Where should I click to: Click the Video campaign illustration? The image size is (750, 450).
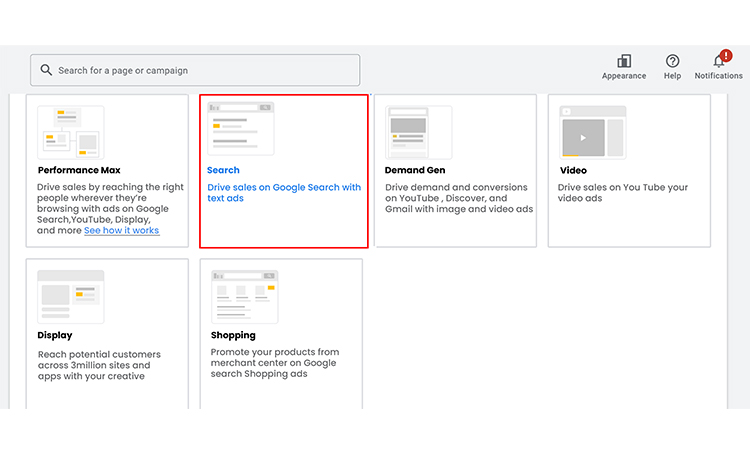tap(593, 132)
